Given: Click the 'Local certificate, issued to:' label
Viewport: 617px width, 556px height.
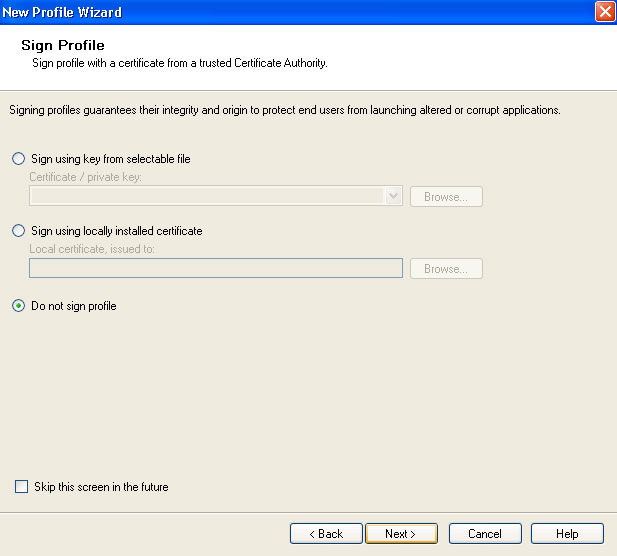Looking at the screenshot, I should click(x=92, y=249).
